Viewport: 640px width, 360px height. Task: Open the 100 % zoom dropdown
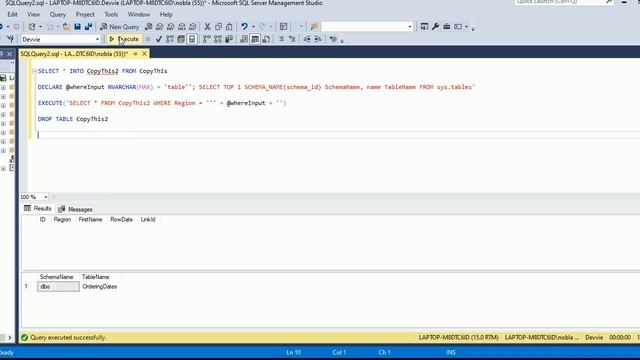tap(46, 197)
